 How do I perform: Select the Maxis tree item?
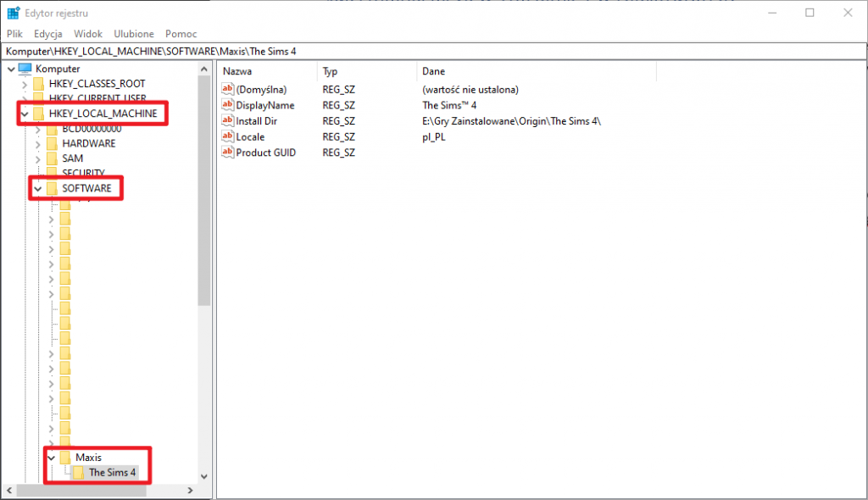pyautogui.click(x=88, y=458)
